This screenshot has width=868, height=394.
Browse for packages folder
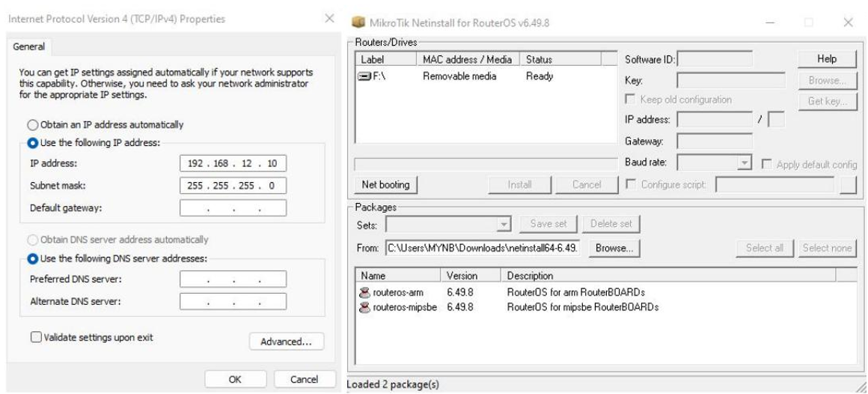coord(614,248)
